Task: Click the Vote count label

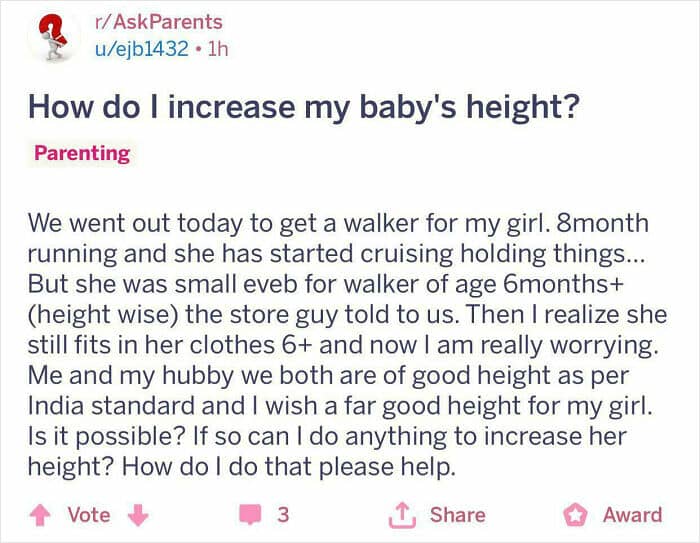Action: click(88, 515)
